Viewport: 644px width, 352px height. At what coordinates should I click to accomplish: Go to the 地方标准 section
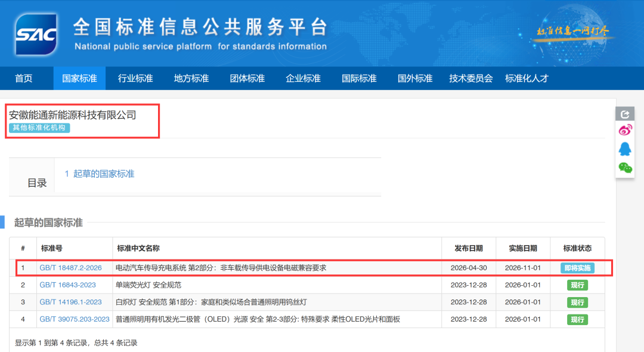coord(191,78)
